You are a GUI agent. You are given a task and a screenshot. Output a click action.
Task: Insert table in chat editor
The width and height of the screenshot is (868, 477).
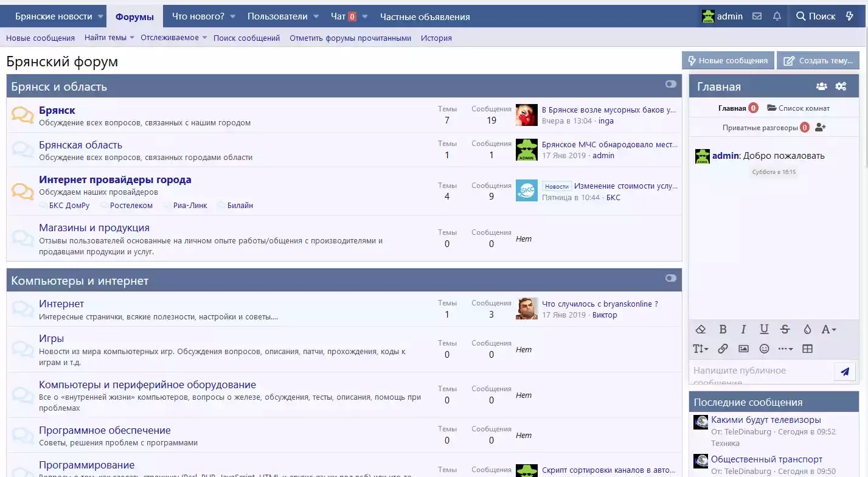[807, 349]
